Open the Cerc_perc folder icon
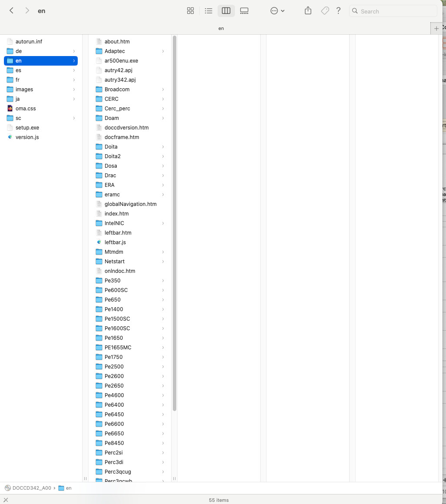Screen dimensions: 446x504 click(99, 108)
